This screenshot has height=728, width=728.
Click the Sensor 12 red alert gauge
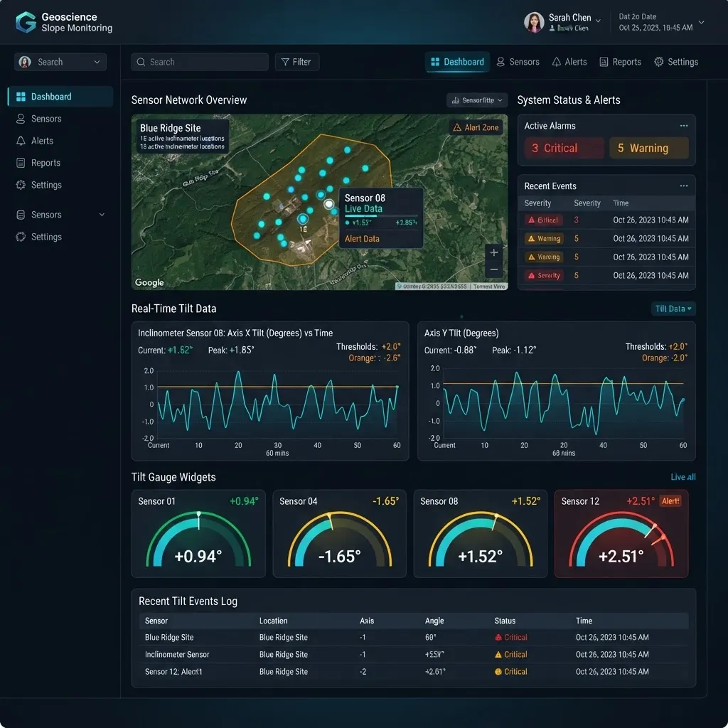621,540
